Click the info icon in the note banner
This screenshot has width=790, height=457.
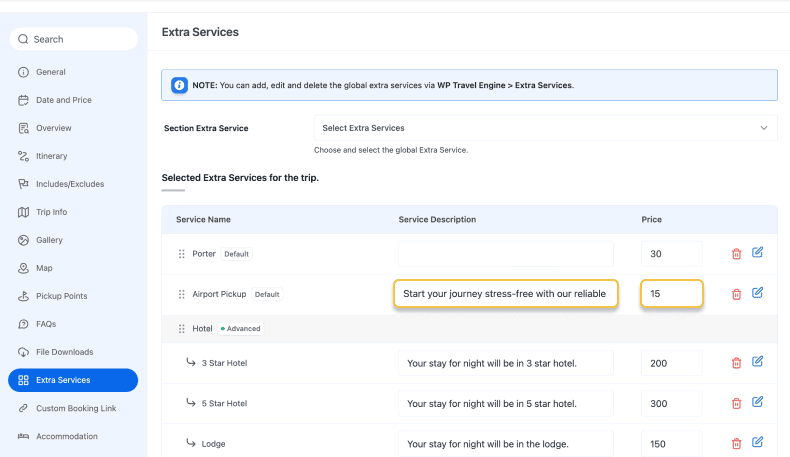179,85
